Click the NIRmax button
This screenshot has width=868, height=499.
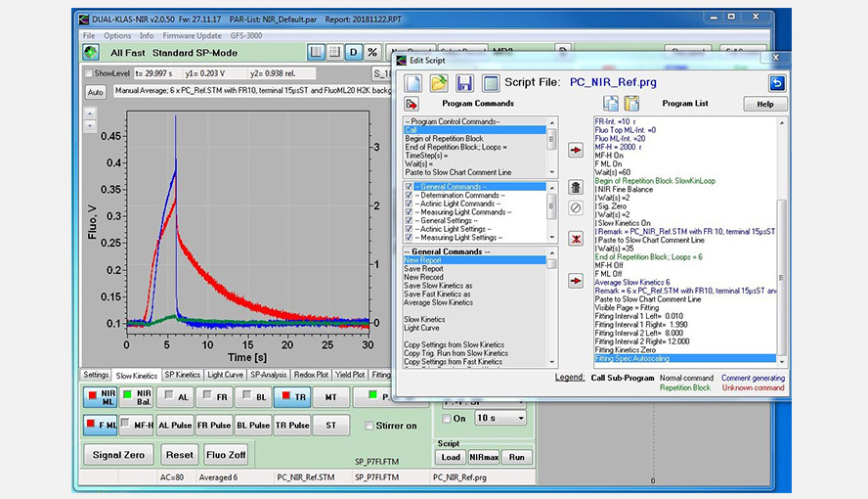[x=484, y=457]
